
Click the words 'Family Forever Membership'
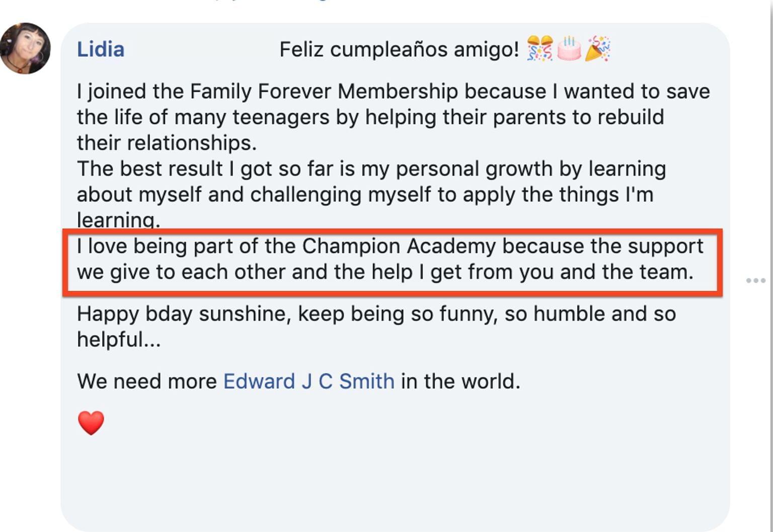[324, 92]
